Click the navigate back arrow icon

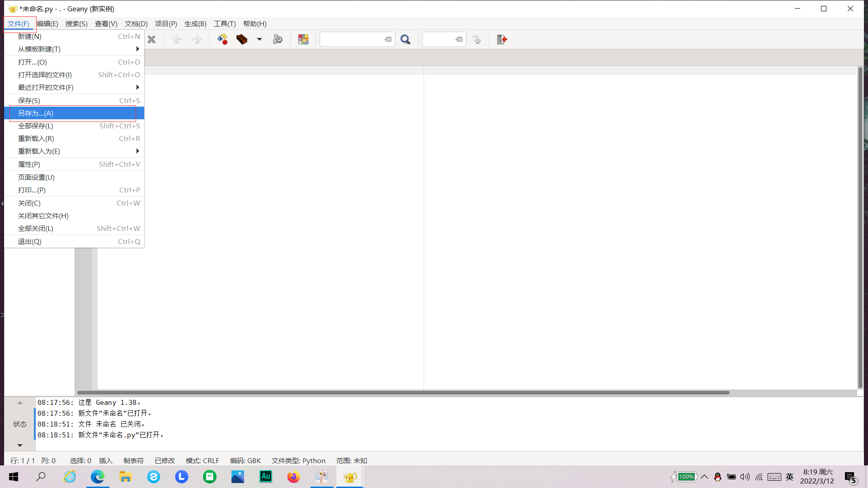click(x=177, y=39)
